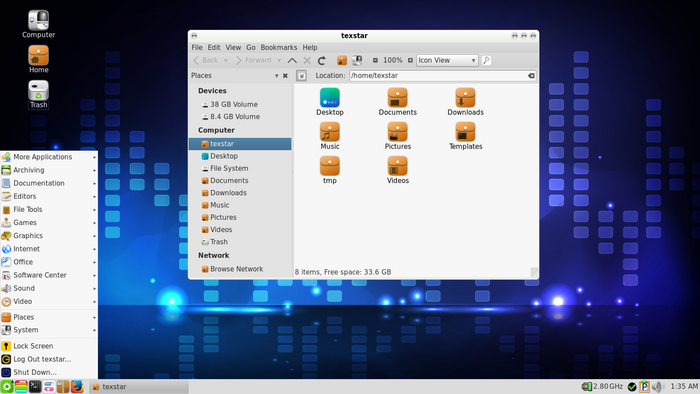Zoom in with the plus icon
Screen dimensions: 700x394
pyautogui.click(x=410, y=60)
